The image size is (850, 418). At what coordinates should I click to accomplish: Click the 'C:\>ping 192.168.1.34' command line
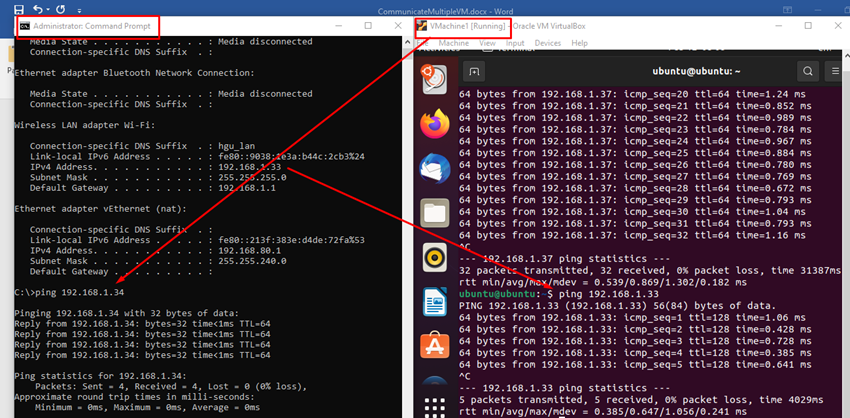click(x=68, y=293)
